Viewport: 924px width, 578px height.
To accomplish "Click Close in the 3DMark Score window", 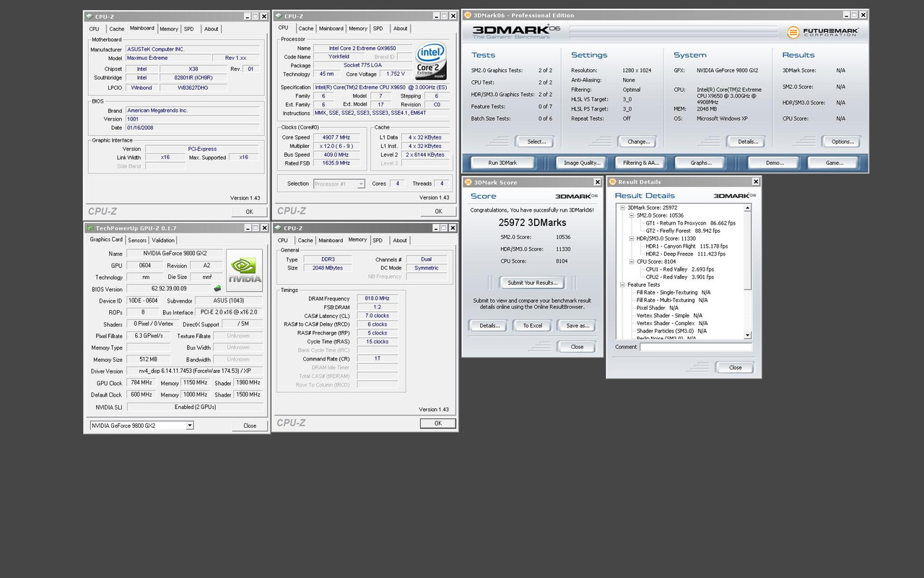I will [577, 347].
